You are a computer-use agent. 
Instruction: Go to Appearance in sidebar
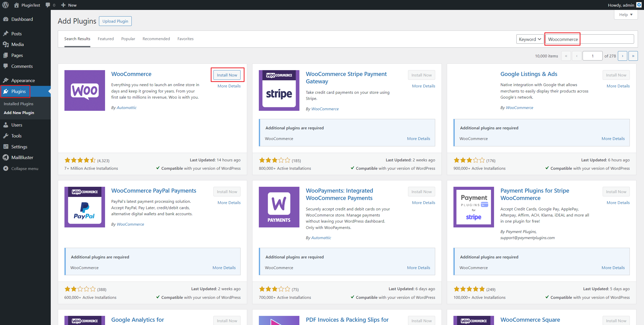(23, 81)
